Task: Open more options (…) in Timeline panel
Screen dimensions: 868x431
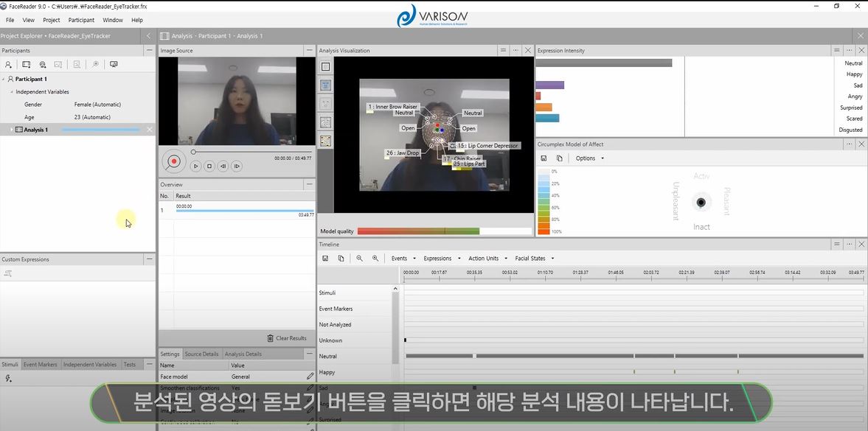Action: [849, 244]
